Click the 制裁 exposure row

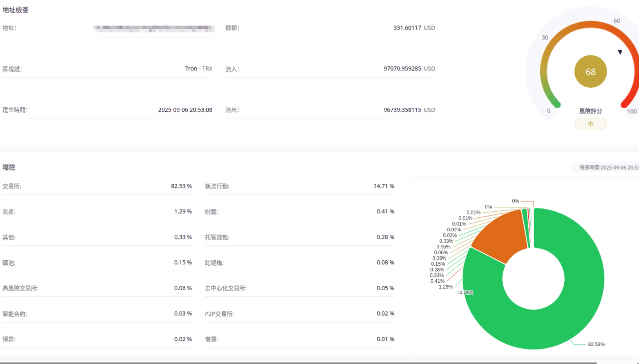click(300, 211)
